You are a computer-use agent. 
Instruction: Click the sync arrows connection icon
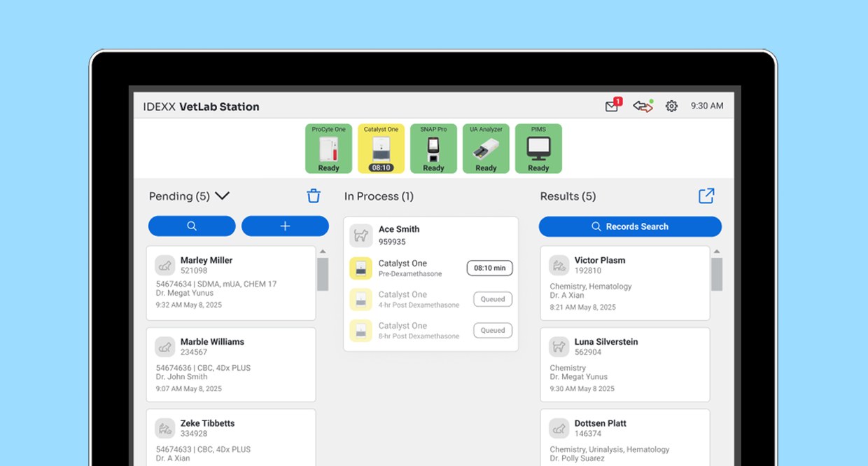coord(643,107)
